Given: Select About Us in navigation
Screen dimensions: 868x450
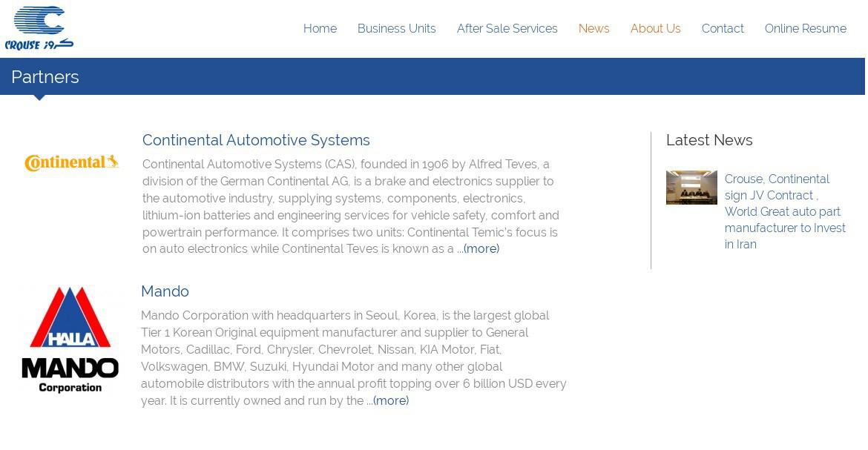Looking at the screenshot, I should [655, 29].
